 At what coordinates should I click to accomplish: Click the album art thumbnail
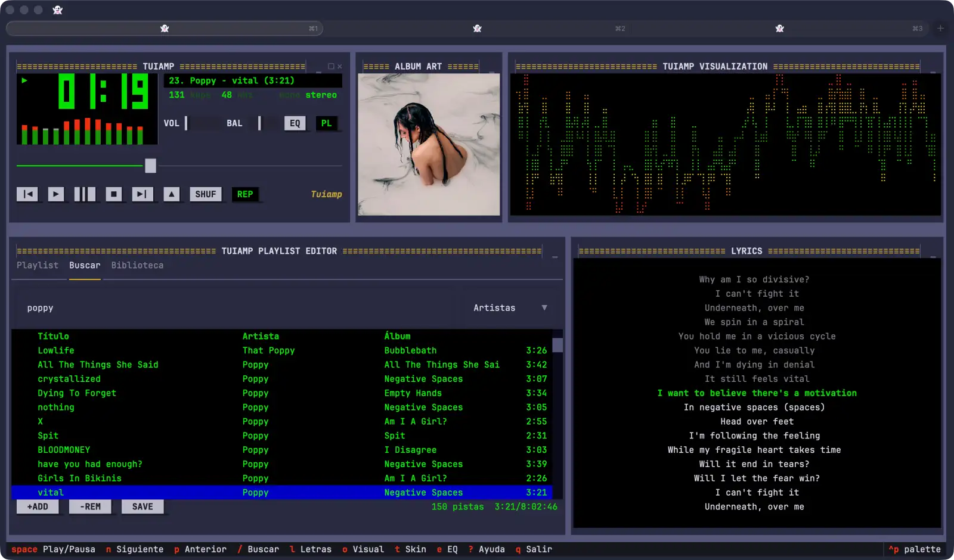pyautogui.click(x=429, y=144)
